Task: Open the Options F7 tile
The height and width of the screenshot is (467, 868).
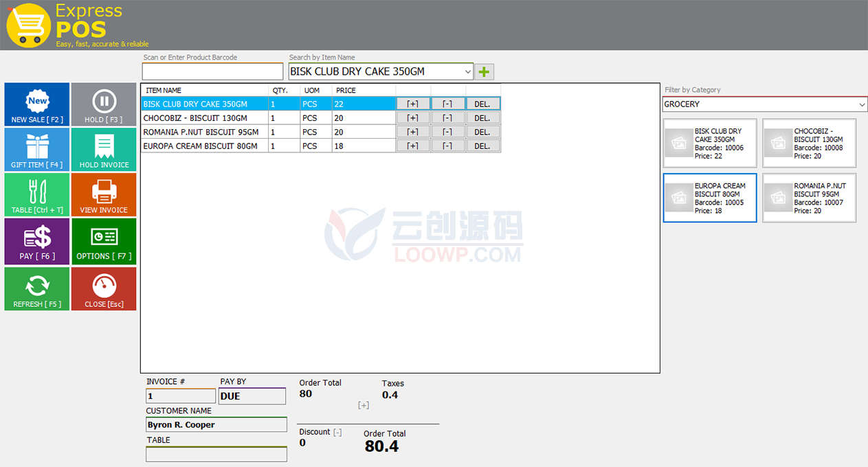Action: [x=104, y=241]
